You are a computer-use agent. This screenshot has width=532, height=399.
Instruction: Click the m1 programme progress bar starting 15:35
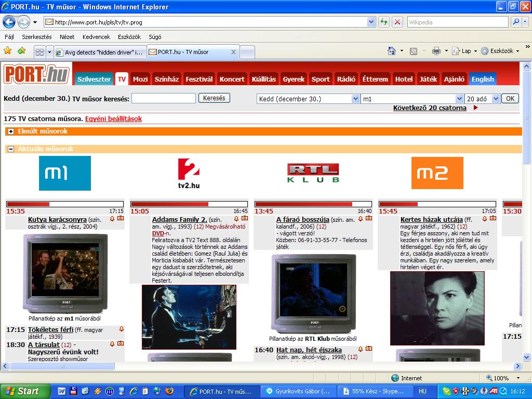click(x=65, y=204)
